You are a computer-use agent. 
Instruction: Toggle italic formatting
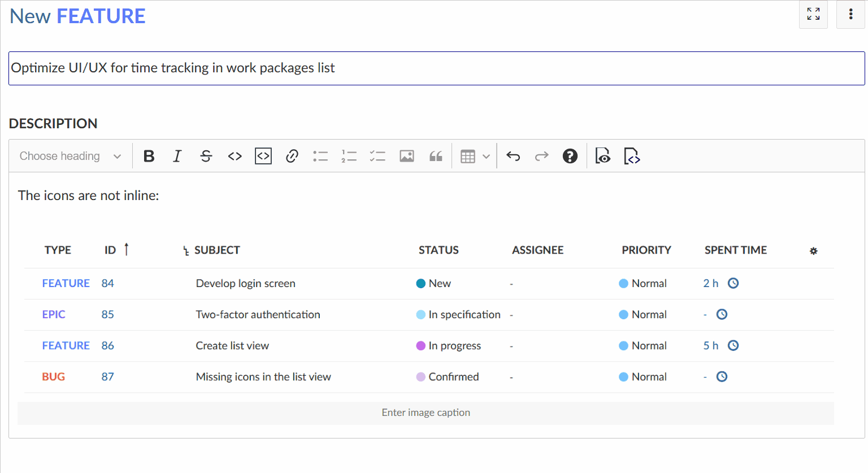coord(177,156)
